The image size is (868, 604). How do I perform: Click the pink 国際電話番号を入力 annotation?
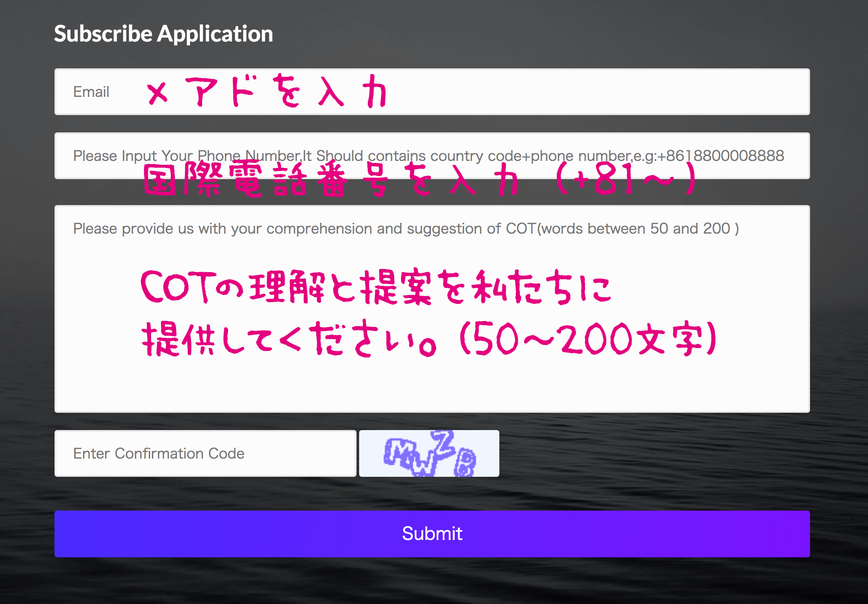(331, 180)
